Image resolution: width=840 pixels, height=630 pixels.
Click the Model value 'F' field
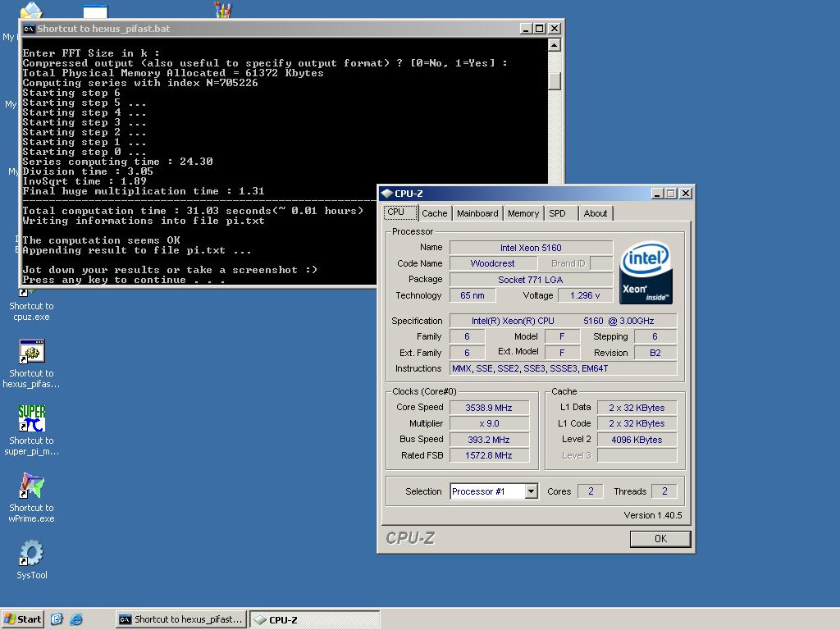[x=562, y=336]
